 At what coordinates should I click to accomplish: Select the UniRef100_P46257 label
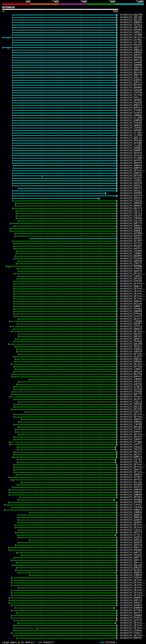(x=131, y=45)
